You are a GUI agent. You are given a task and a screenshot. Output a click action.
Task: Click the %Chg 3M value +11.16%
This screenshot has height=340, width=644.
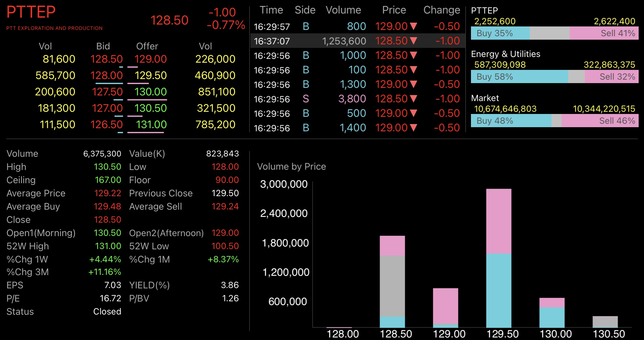tap(104, 272)
